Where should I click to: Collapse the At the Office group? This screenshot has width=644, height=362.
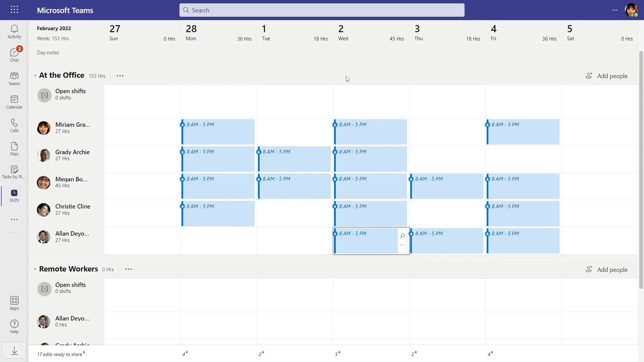click(35, 75)
